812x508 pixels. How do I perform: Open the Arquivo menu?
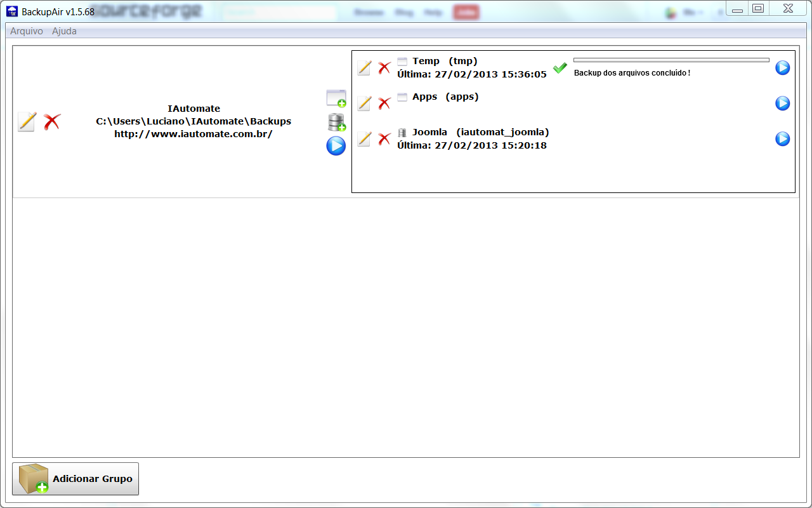coord(27,31)
